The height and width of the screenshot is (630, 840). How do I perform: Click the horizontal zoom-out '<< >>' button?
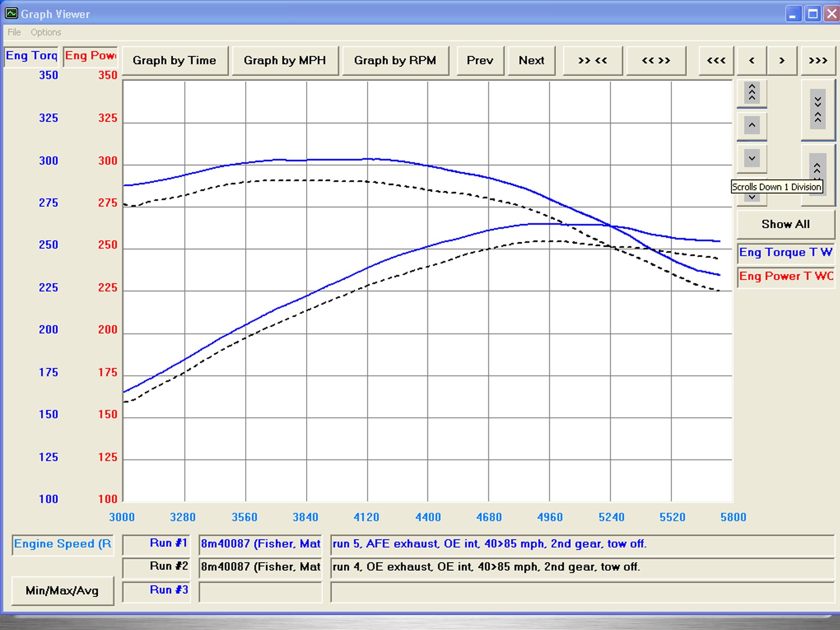tap(656, 60)
